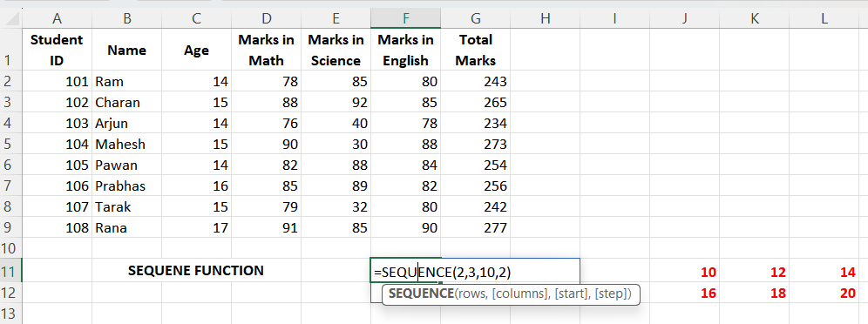This screenshot has height=324, width=868.
Task: Select row 5 header
Action: pyautogui.click(x=11, y=145)
